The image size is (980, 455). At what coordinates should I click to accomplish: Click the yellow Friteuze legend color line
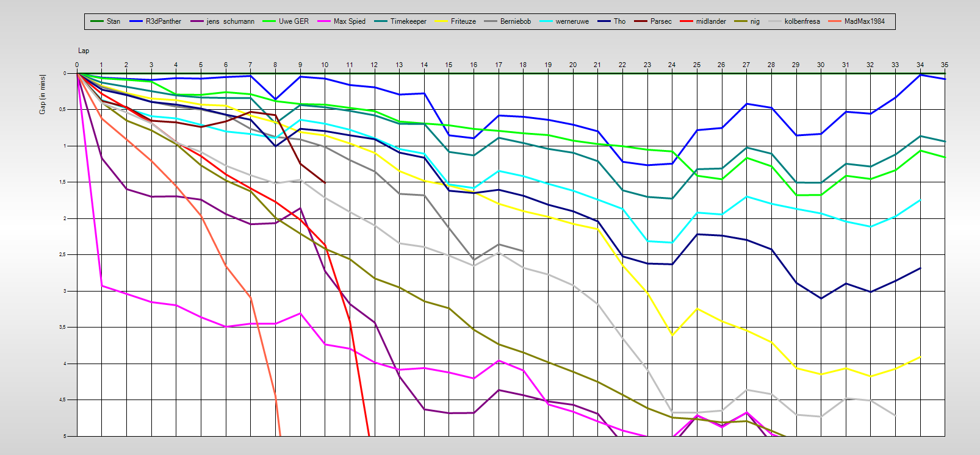441,21
